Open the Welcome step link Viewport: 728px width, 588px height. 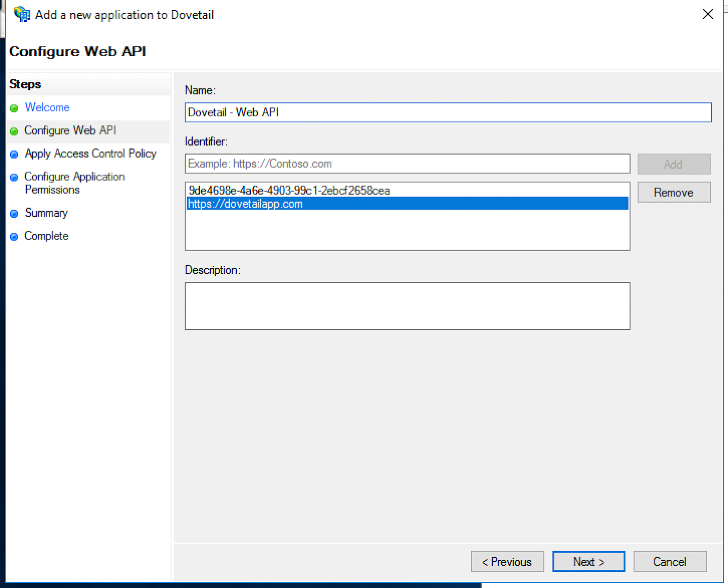point(48,107)
